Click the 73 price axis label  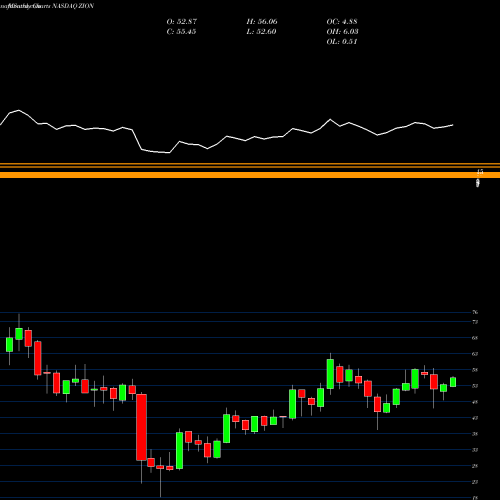point(475,322)
